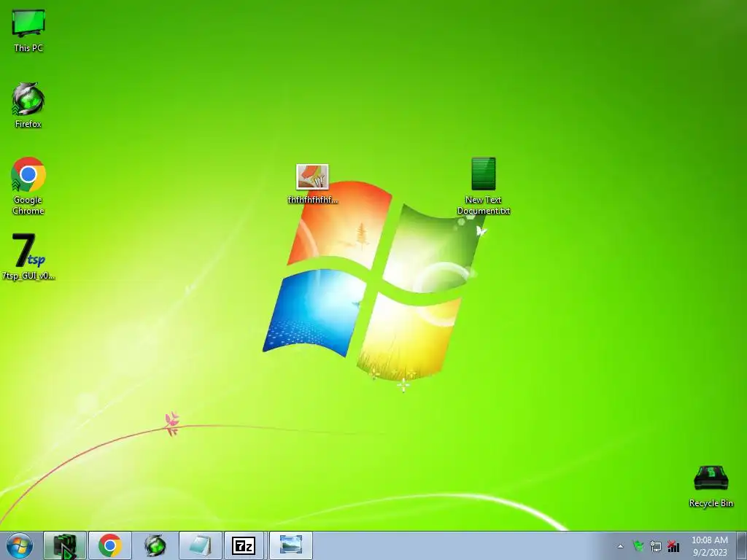747x560 pixels.
Task: Click the 'New Text Document.txt' label
Action: click(x=484, y=205)
